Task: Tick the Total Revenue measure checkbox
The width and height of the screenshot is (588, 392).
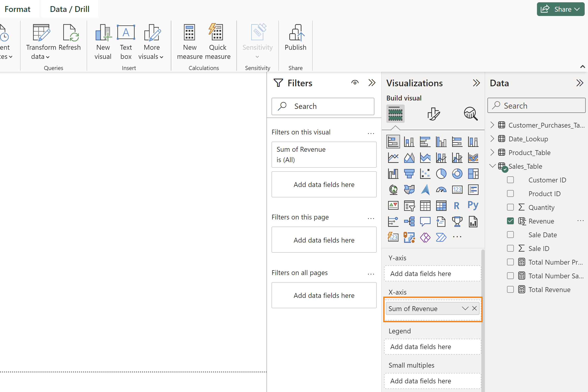Action: (x=510, y=289)
